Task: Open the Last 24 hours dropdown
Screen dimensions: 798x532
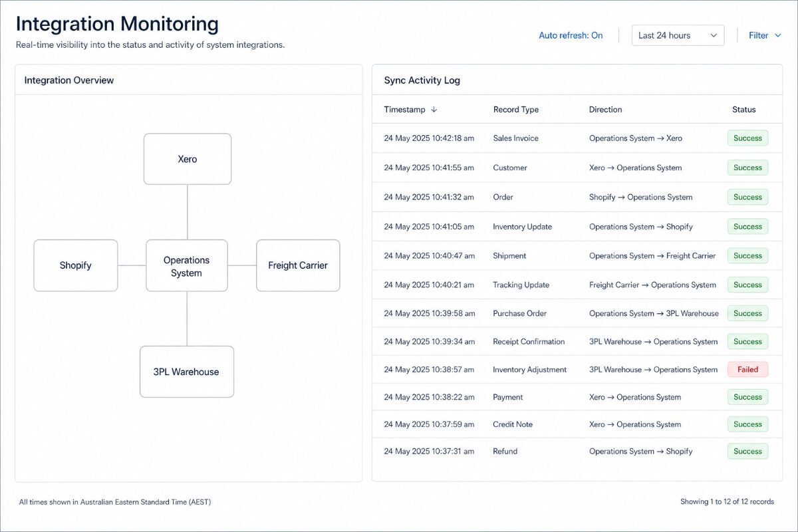Action: click(x=678, y=35)
